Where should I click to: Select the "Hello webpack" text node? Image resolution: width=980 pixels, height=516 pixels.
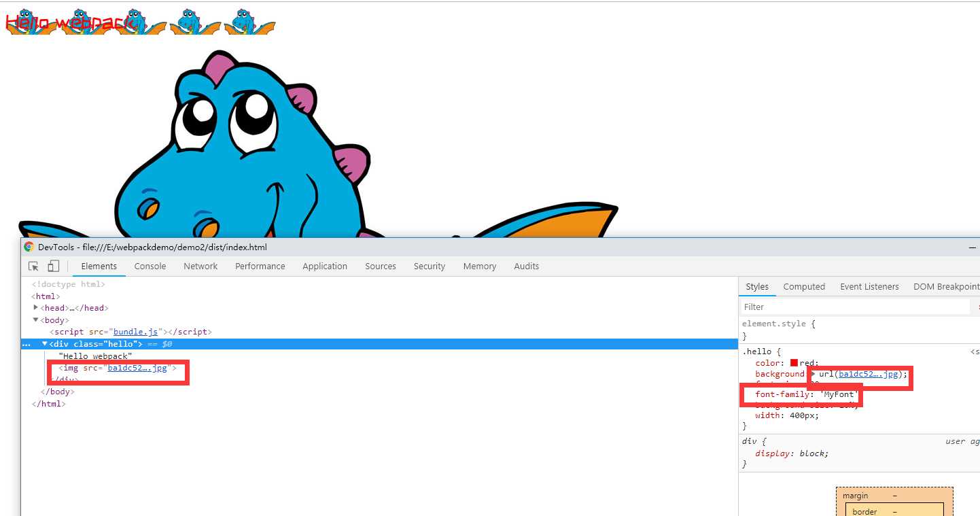click(96, 356)
